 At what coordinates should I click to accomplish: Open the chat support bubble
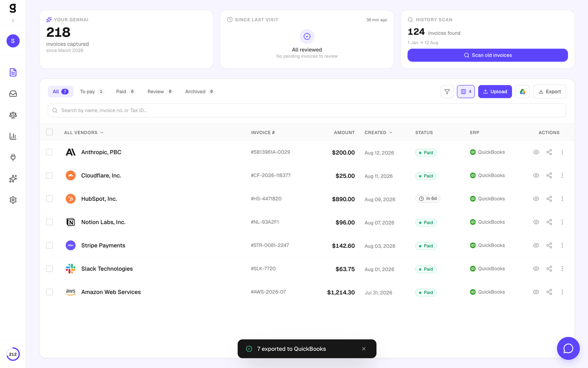(x=568, y=348)
